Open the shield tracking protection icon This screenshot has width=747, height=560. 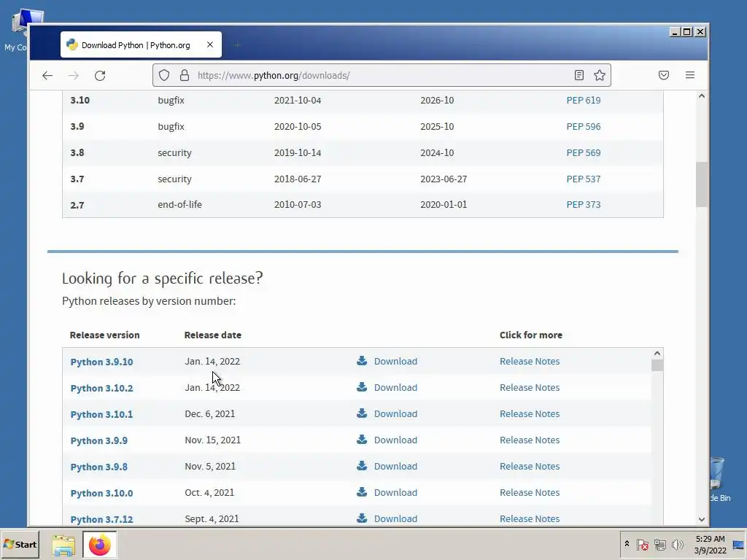pyautogui.click(x=164, y=75)
